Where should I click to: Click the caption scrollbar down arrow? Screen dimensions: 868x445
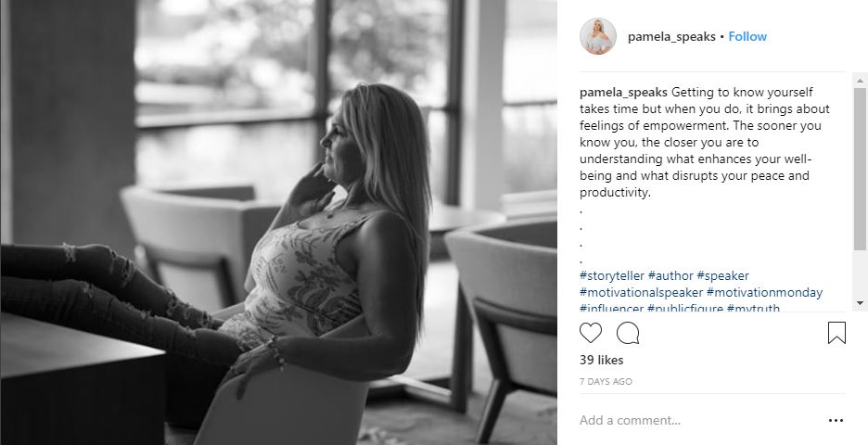(860, 303)
